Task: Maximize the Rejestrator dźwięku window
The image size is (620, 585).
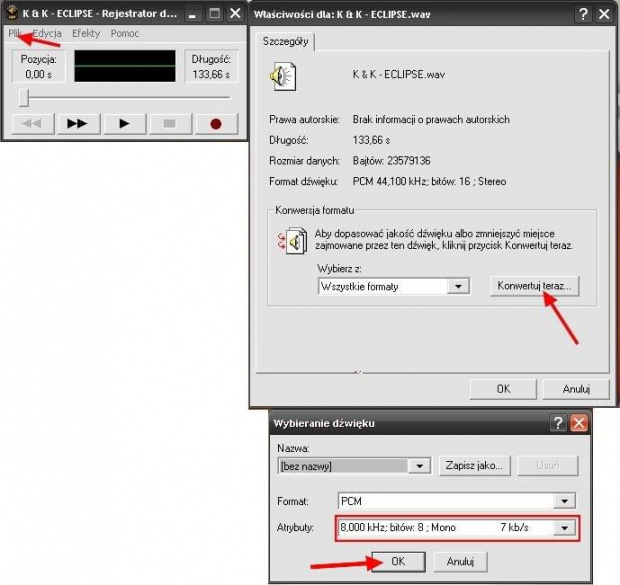Action: pyautogui.click(x=214, y=14)
